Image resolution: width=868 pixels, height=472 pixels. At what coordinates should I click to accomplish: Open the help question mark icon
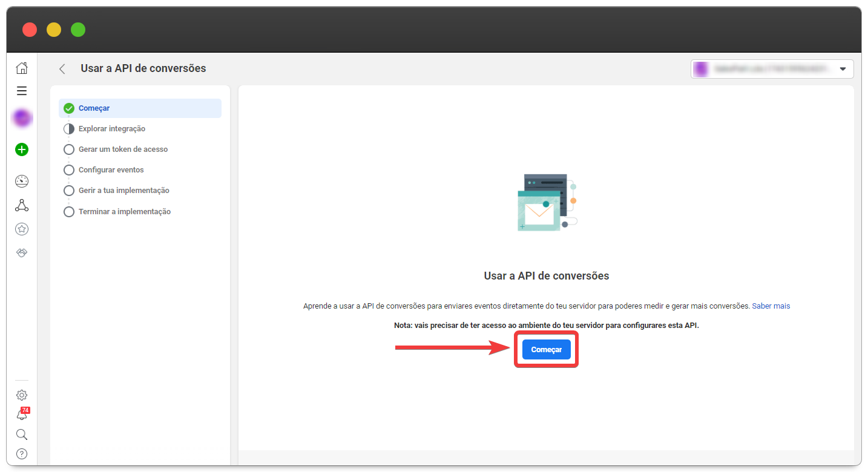22,454
